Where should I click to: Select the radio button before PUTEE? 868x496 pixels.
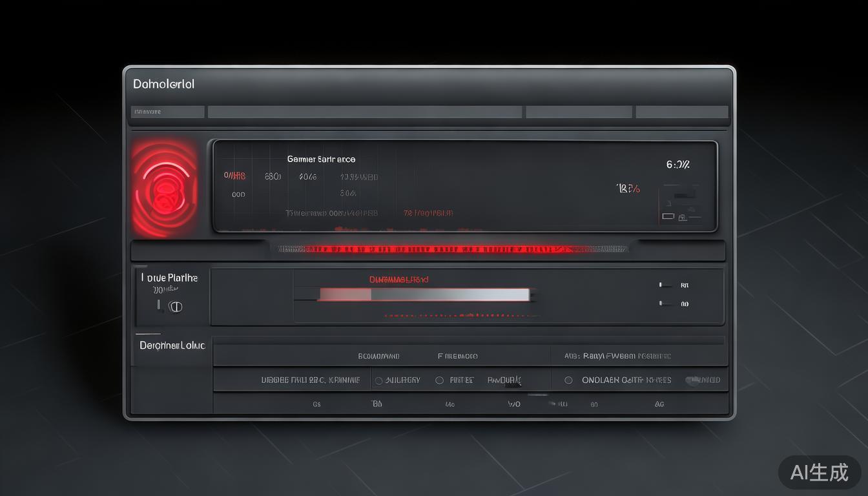click(439, 380)
